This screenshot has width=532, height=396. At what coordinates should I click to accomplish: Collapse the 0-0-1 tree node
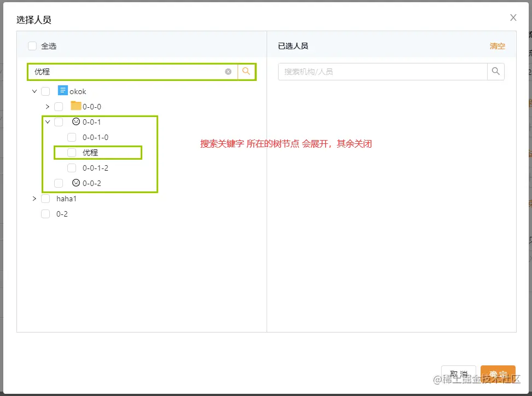click(x=48, y=122)
